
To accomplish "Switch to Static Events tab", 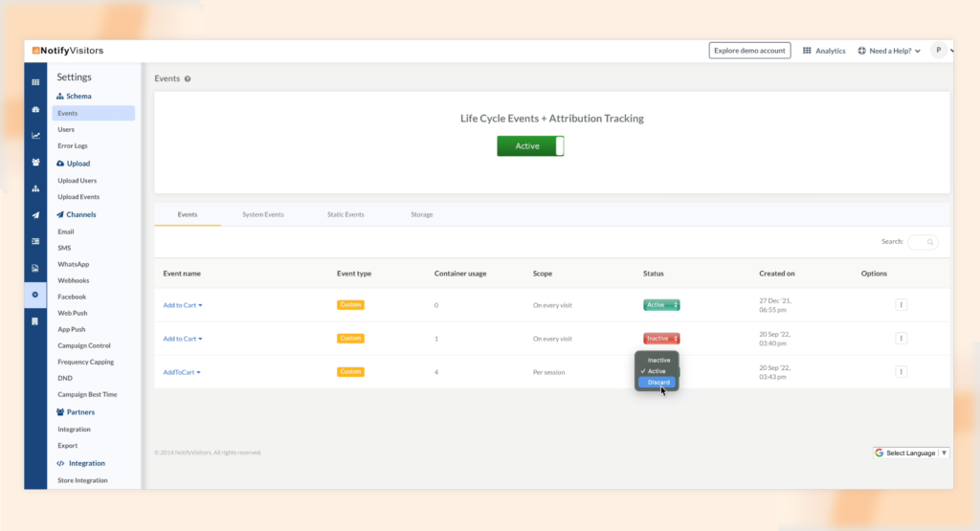I will tap(345, 214).
